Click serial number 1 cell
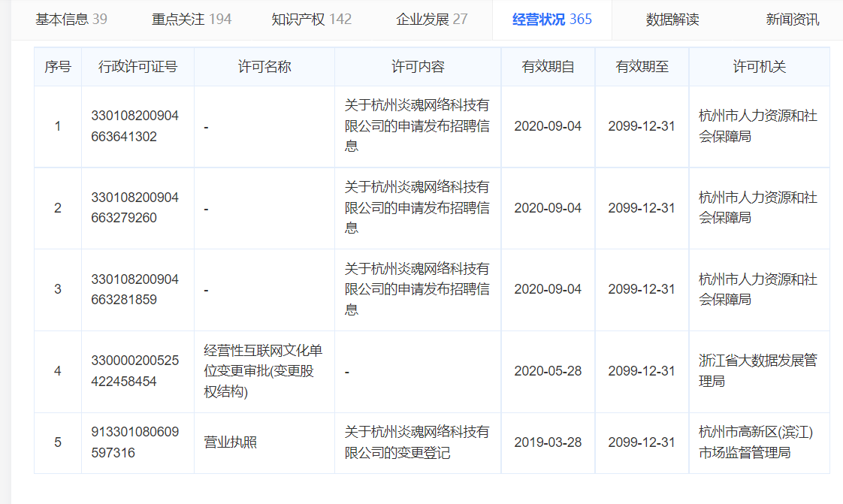 coord(58,126)
